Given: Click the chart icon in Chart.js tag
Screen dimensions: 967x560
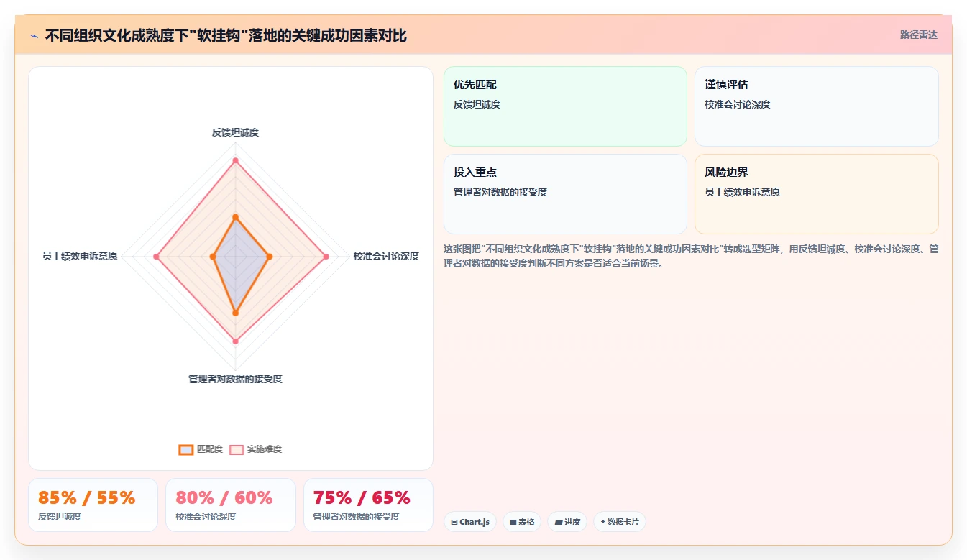Looking at the screenshot, I should point(454,522).
